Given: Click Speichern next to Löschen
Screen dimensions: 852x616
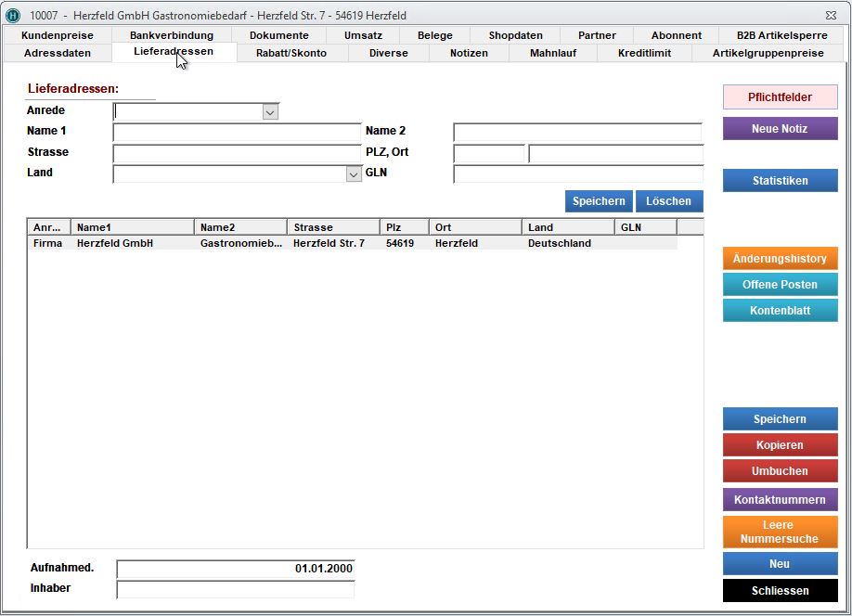Looking at the screenshot, I should [599, 201].
